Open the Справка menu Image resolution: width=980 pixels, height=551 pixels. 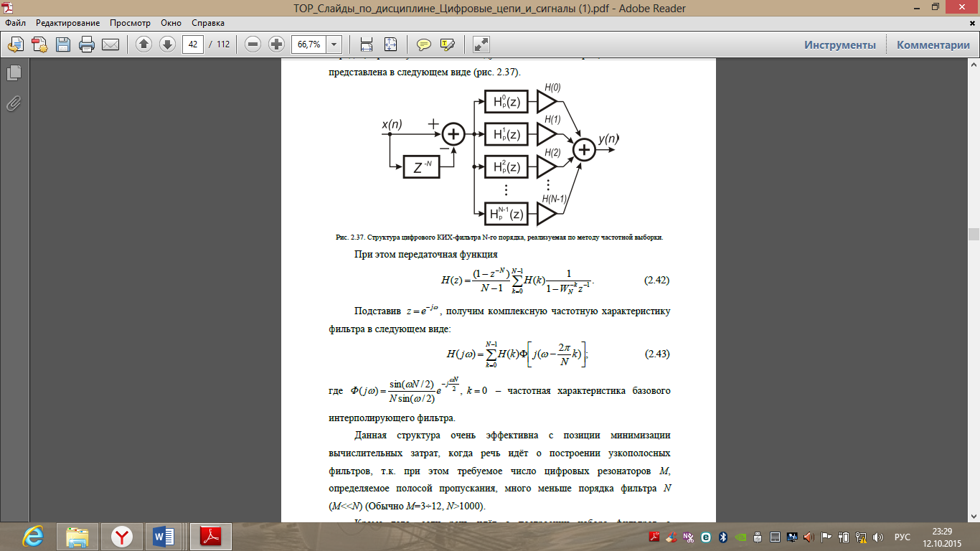pyautogui.click(x=208, y=23)
